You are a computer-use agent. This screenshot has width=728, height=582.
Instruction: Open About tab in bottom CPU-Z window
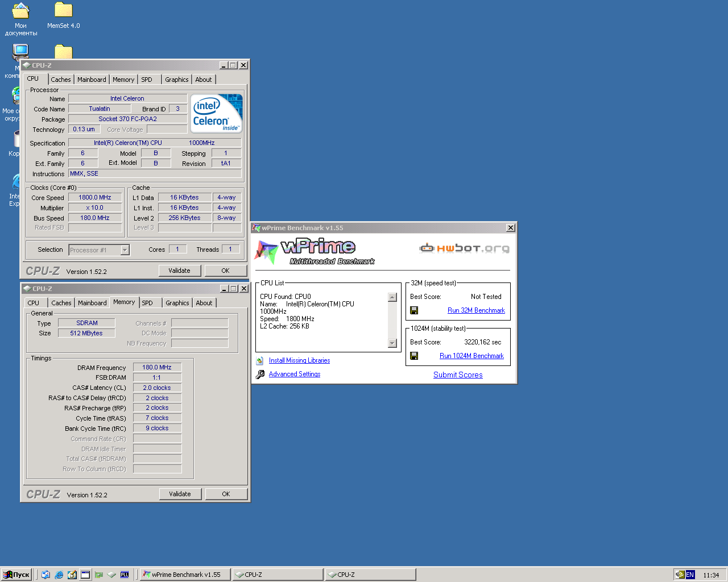click(x=204, y=303)
